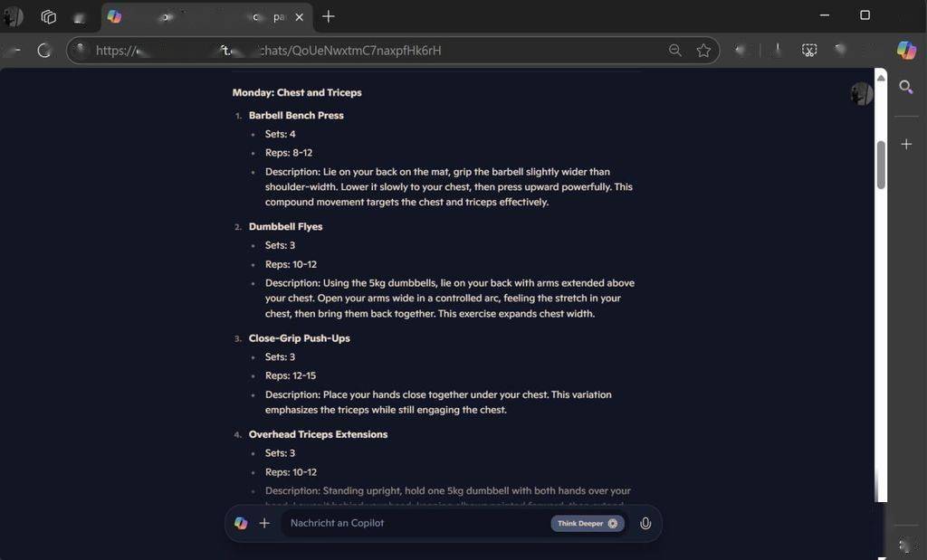Minimize the browser window
The width and height of the screenshot is (927, 560).
825,15
